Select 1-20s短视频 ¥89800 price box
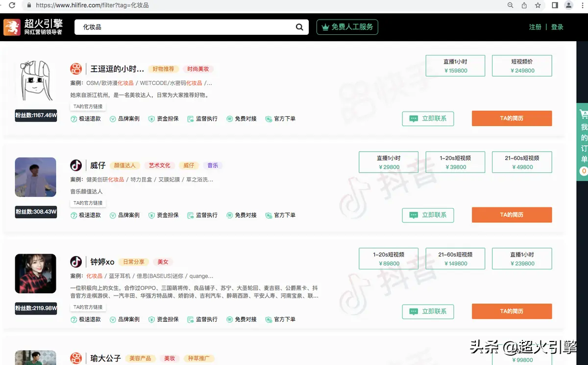The width and height of the screenshot is (588, 365). [389, 259]
